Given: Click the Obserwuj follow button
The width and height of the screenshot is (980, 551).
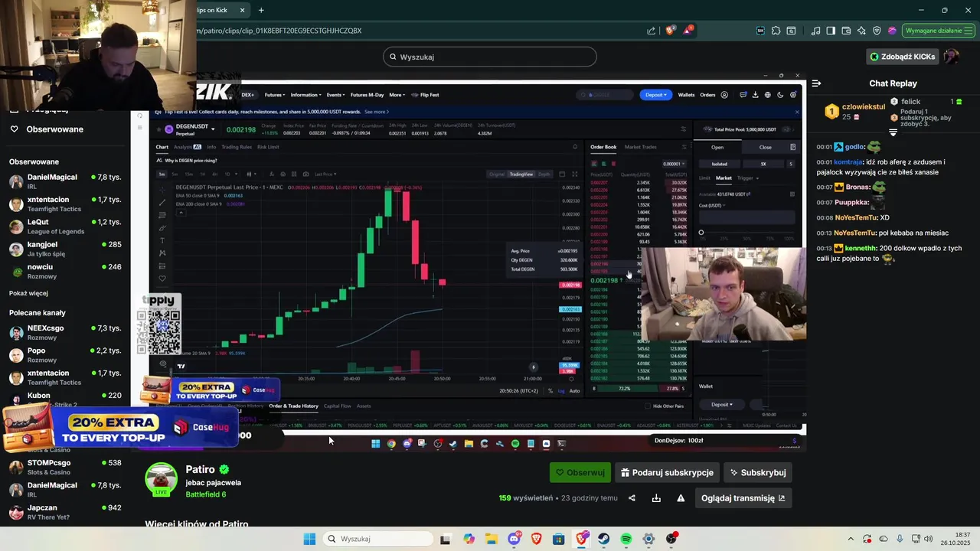Looking at the screenshot, I should tap(580, 473).
